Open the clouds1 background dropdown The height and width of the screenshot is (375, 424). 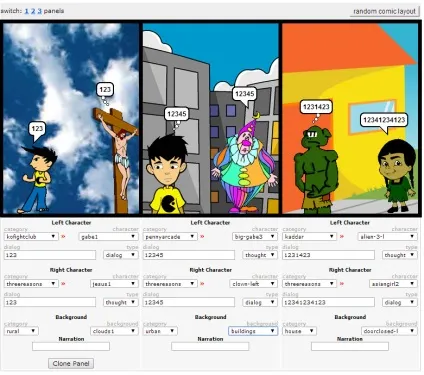[x=114, y=331]
